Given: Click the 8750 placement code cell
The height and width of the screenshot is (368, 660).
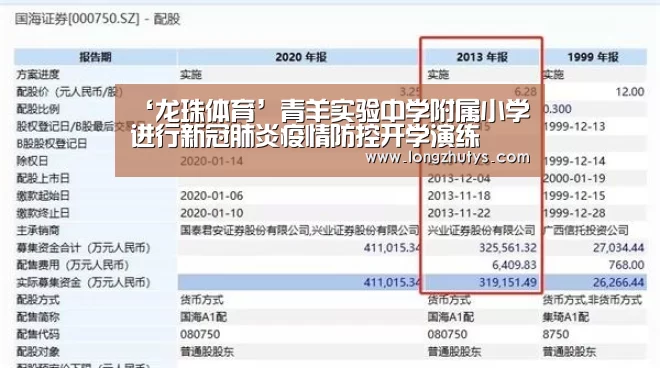Looking at the screenshot, I should coord(556,334).
